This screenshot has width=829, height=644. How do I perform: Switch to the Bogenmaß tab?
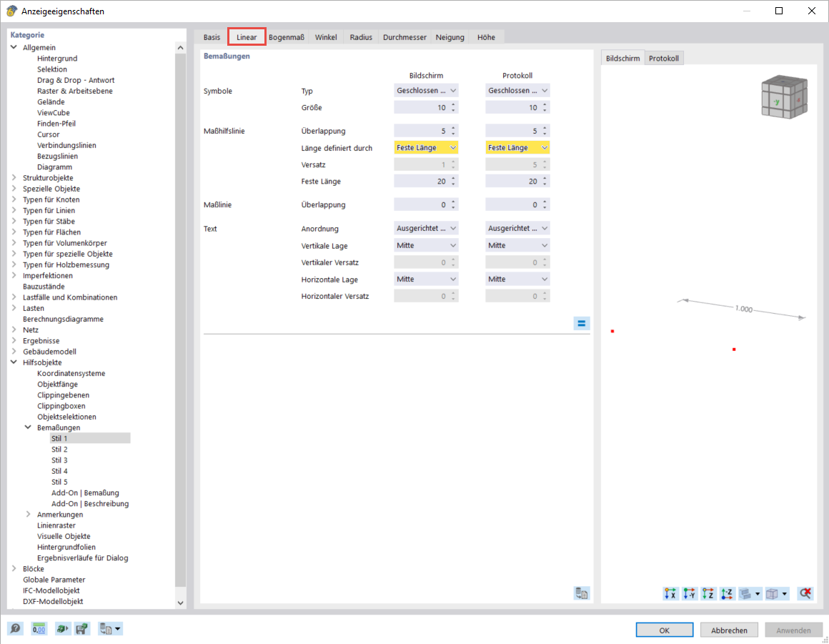[x=286, y=36]
